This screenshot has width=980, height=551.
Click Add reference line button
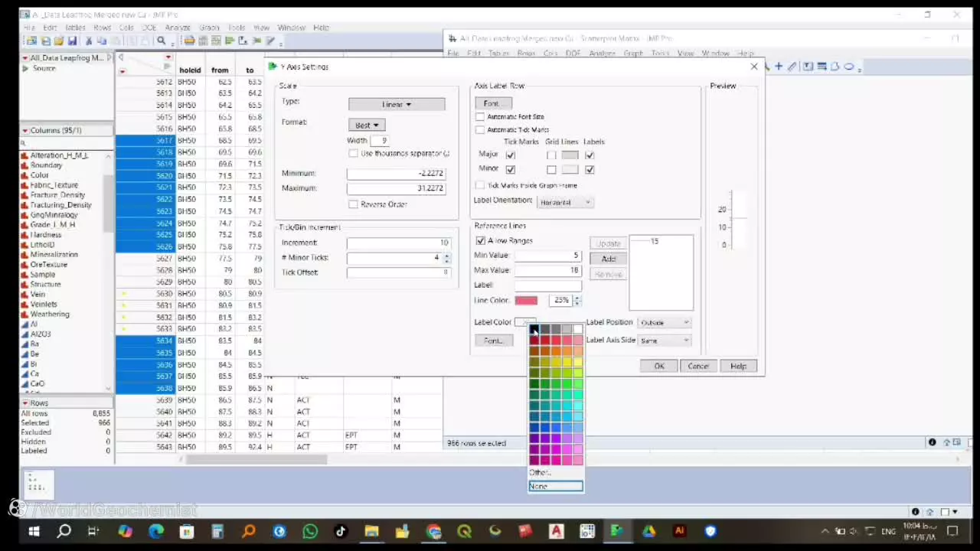(609, 259)
